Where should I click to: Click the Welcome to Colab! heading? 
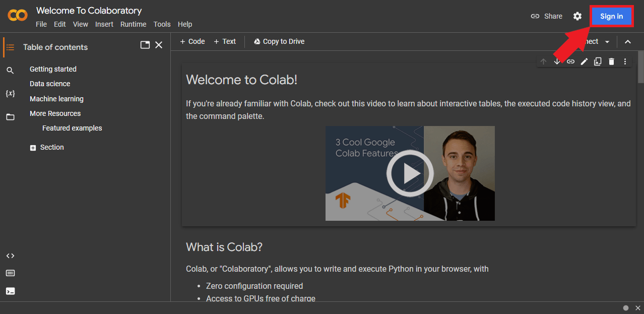241,80
